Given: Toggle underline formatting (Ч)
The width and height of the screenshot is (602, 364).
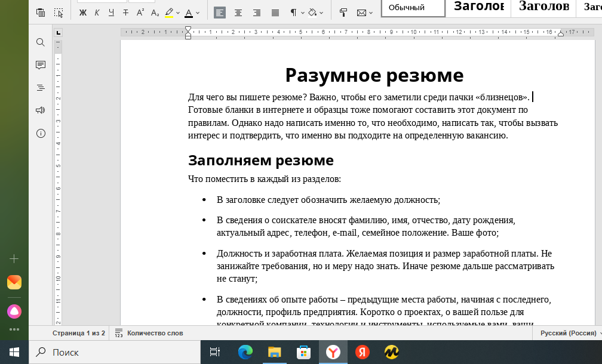Looking at the screenshot, I should coord(111,13).
